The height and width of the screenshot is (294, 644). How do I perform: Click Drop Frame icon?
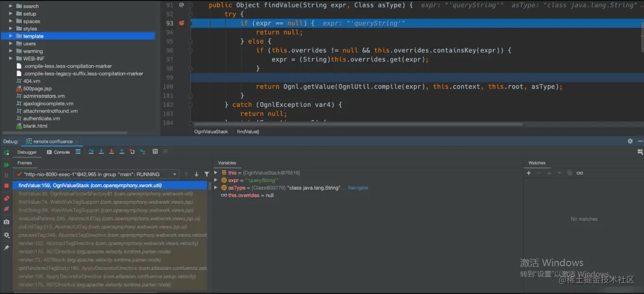point(132,152)
